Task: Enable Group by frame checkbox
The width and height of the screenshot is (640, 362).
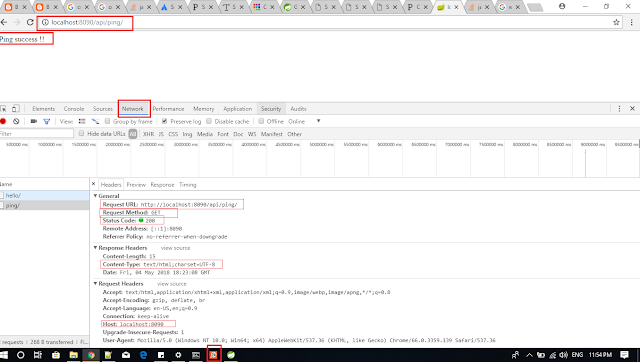Action: point(107,121)
